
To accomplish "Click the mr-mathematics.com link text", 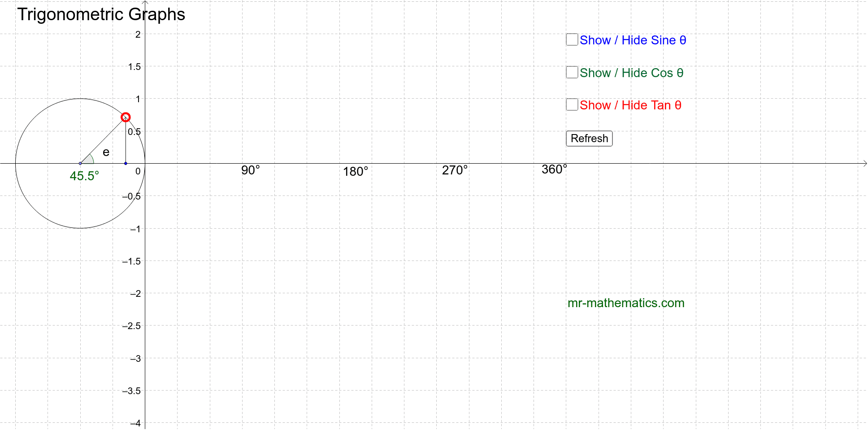I will coord(625,303).
